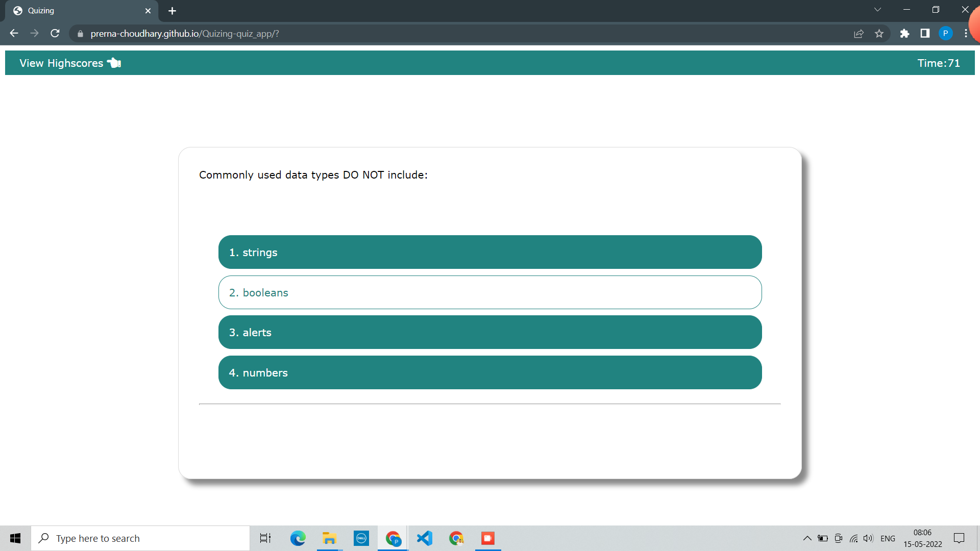Click the Time:71 countdown text

[939, 63]
